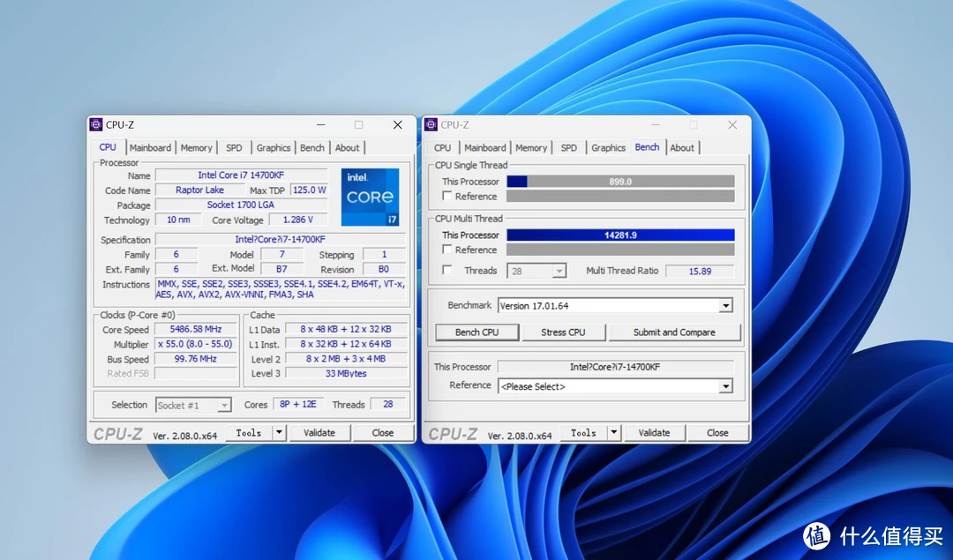Click Close button in left window
Image resolution: width=953 pixels, height=560 pixels.
click(383, 432)
